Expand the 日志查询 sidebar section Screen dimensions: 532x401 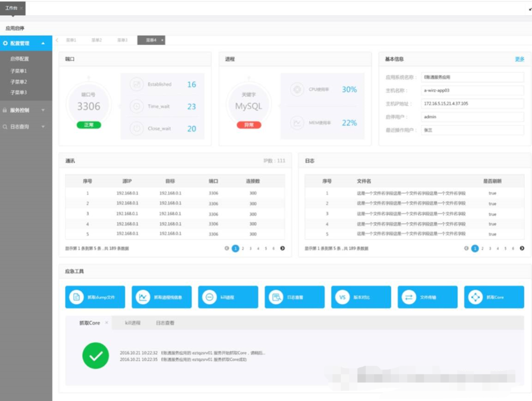pyautogui.click(x=43, y=127)
